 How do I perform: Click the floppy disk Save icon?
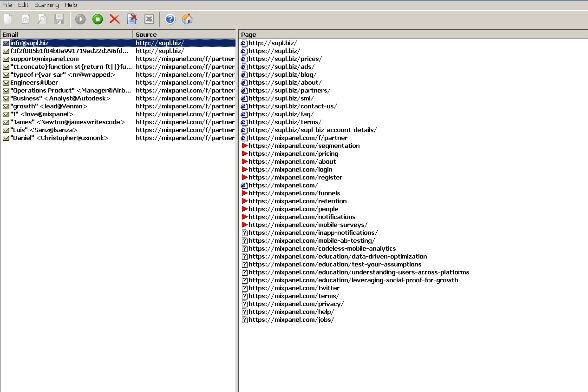point(59,19)
